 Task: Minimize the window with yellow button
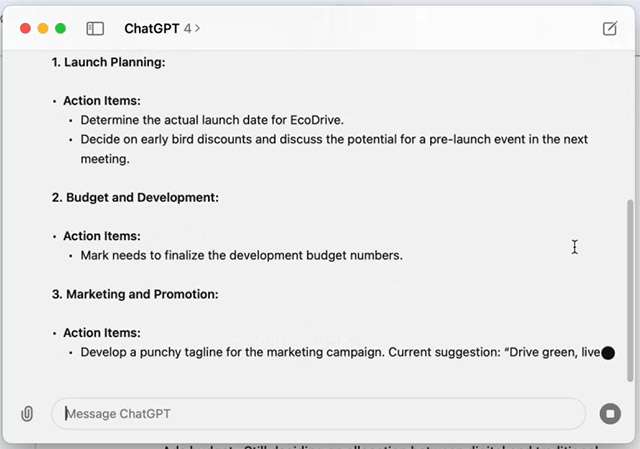coord(43,29)
